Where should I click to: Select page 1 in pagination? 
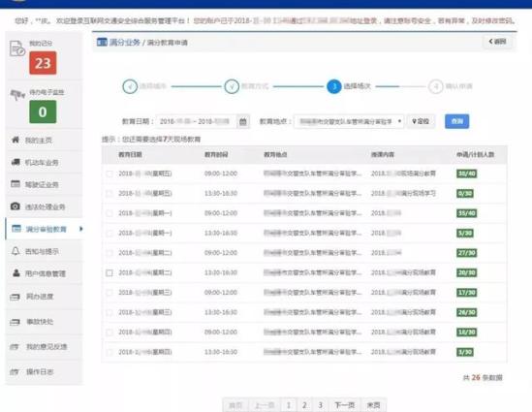click(289, 405)
